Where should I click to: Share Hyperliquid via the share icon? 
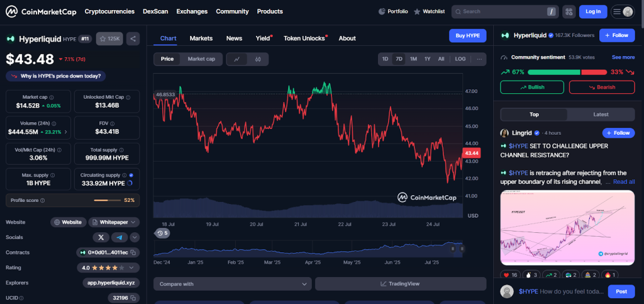[133, 38]
